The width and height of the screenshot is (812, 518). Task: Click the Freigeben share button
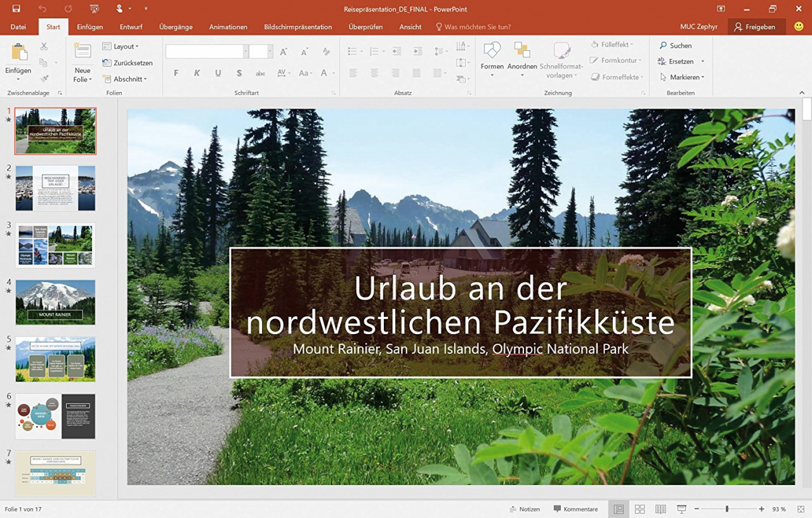[x=754, y=27]
